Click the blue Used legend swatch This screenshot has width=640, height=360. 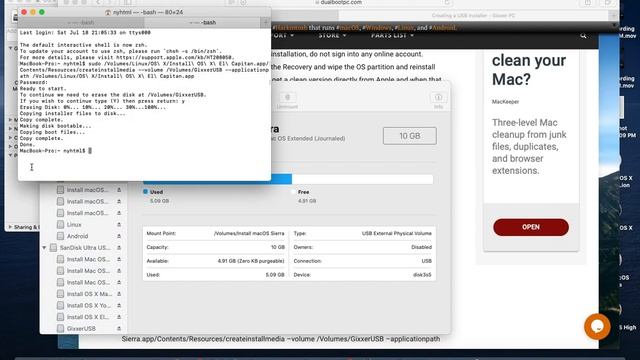145,191
